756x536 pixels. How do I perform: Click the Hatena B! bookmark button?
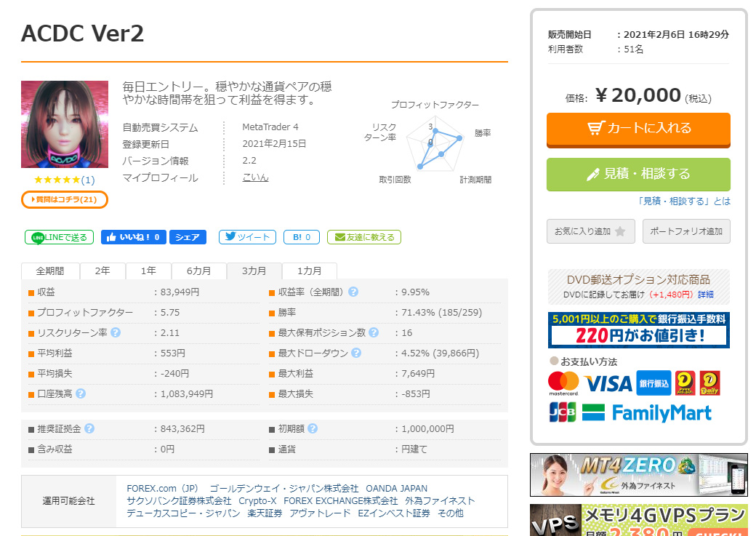302,237
